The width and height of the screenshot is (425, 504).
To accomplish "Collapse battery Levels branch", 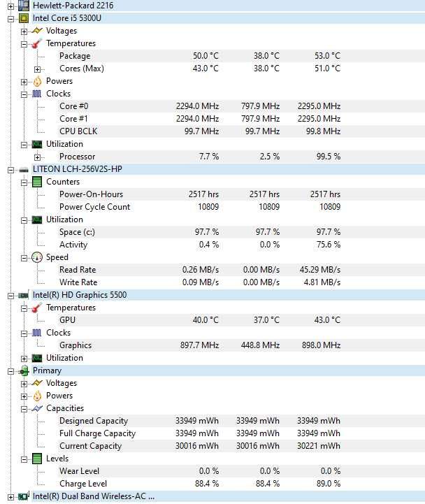I will [x=24, y=459].
